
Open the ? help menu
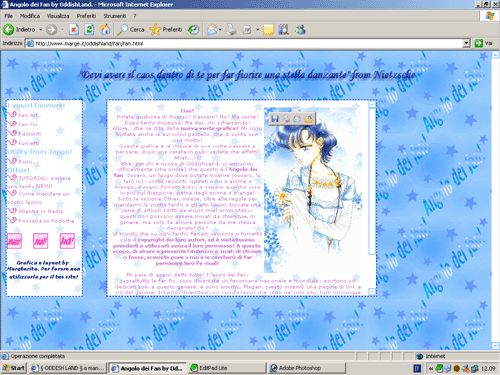click(x=135, y=16)
